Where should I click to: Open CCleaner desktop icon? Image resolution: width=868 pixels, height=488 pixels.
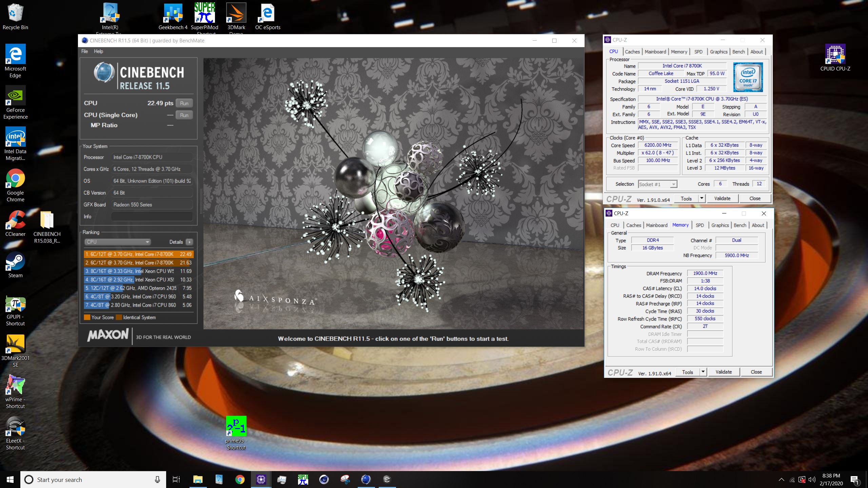(x=15, y=223)
